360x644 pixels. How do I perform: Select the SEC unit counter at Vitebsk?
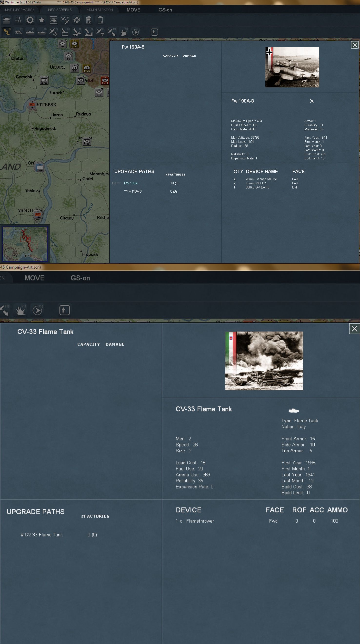pos(32,105)
